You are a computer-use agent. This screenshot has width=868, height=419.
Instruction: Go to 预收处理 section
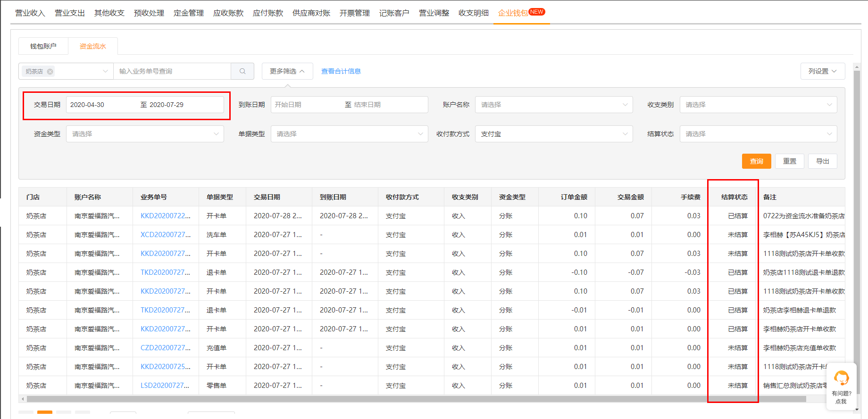149,13
